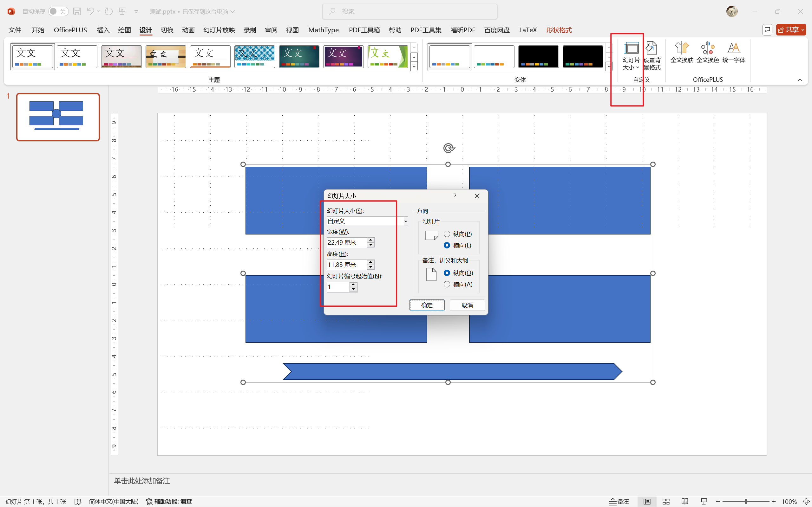Select slide portrait 纵向(P) radio button
The height and width of the screenshot is (507, 812).
(x=447, y=234)
